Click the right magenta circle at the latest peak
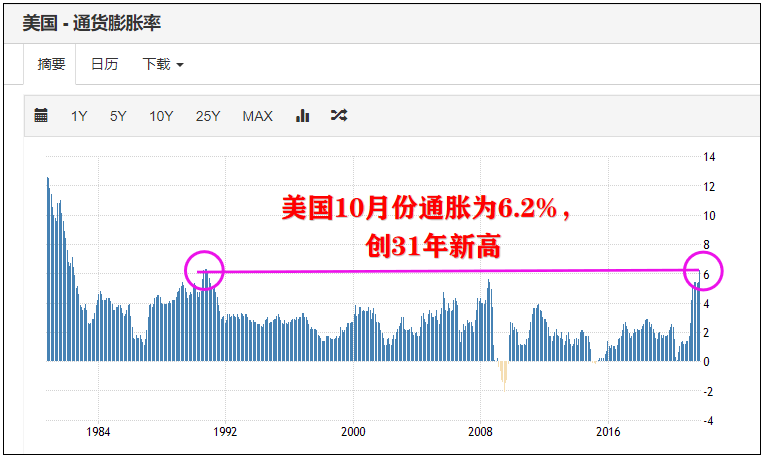This screenshot has height=457, width=764. click(x=702, y=271)
